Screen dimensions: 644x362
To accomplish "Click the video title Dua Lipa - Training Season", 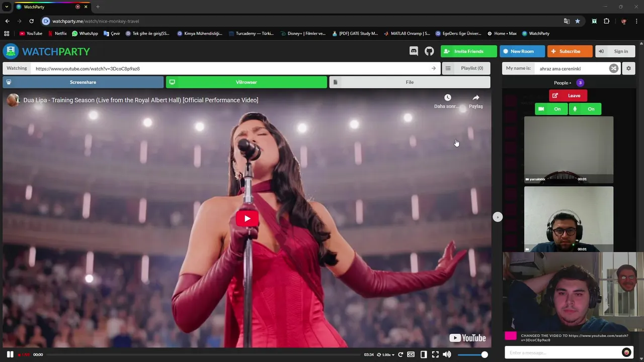I will point(141,100).
